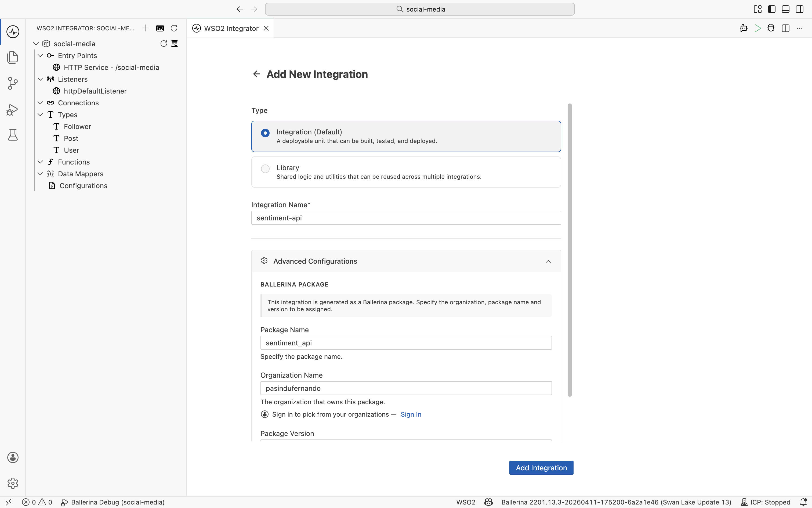This screenshot has width=812, height=508.
Task: Click the Sign In link
Action: (411, 414)
